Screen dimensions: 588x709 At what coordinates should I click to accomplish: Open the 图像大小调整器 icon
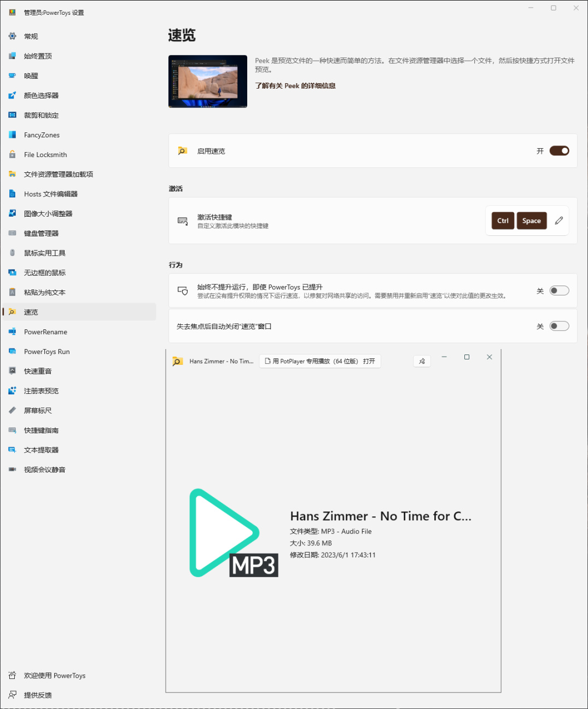12,213
